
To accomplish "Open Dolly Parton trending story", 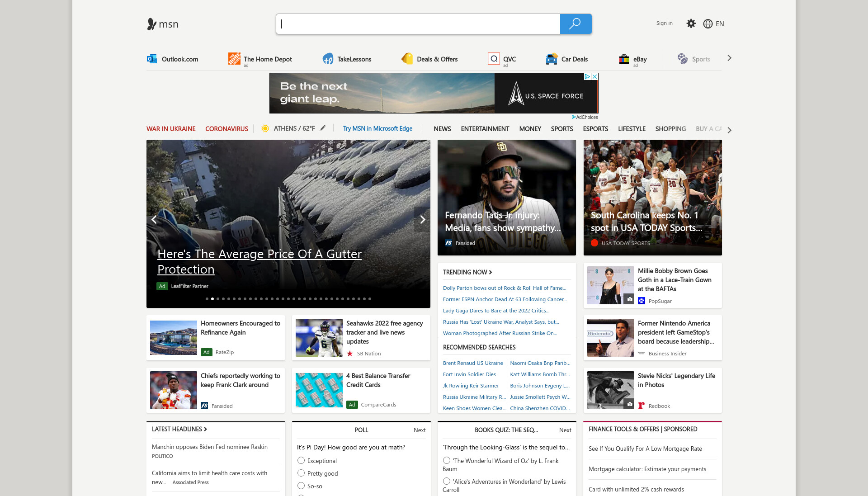I will tap(505, 288).
